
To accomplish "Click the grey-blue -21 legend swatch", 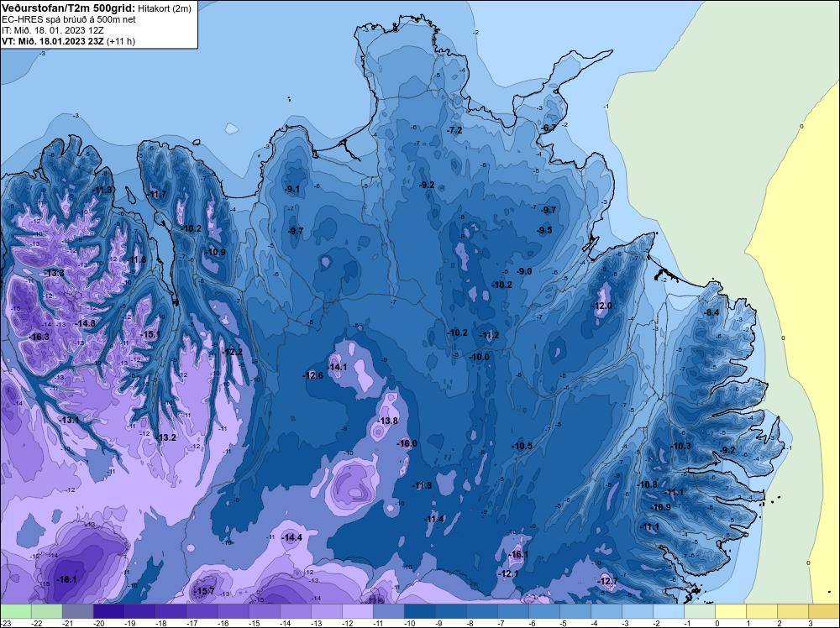I will [x=78, y=611].
